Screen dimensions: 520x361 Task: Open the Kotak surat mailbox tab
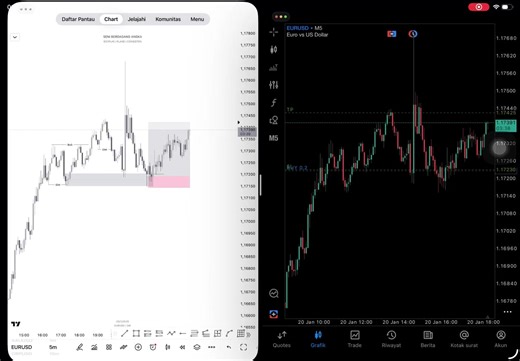click(464, 339)
